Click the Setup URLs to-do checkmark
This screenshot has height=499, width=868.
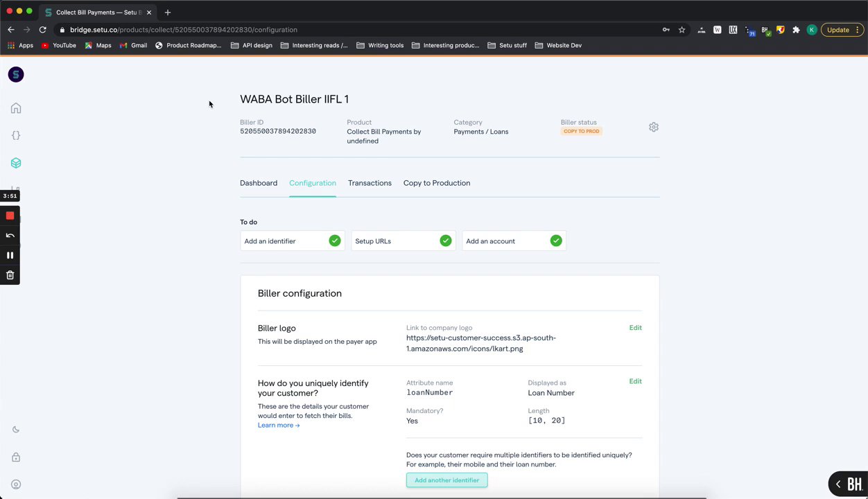(x=446, y=240)
